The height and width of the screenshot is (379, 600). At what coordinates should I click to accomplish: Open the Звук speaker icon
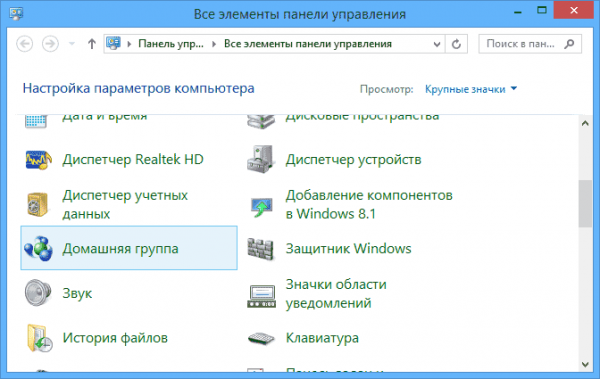pyautogui.click(x=38, y=293)
